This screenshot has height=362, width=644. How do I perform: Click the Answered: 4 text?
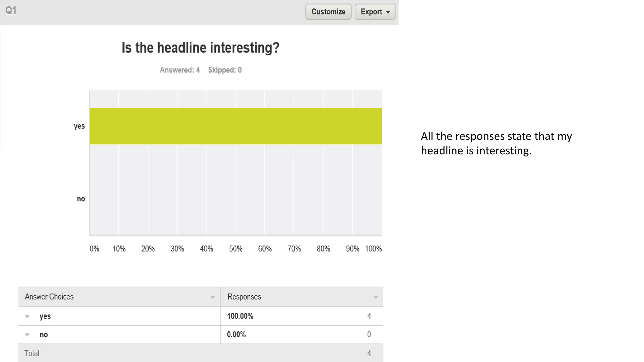(180, 70)
